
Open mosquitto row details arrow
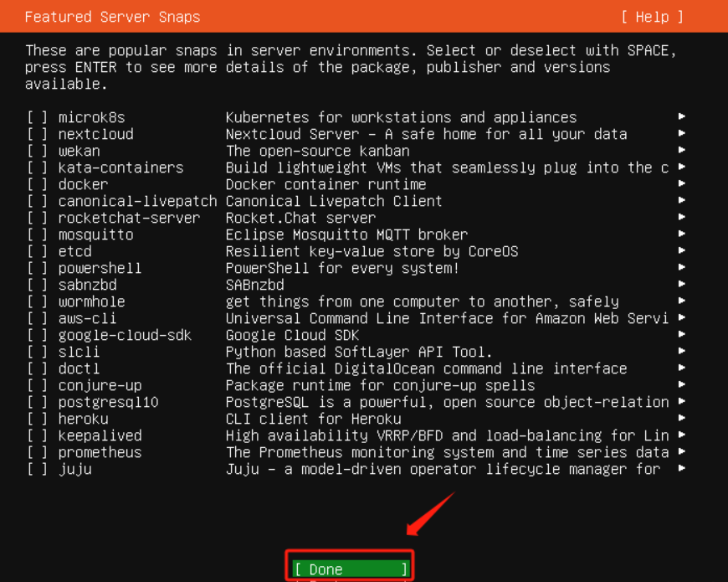682,233
